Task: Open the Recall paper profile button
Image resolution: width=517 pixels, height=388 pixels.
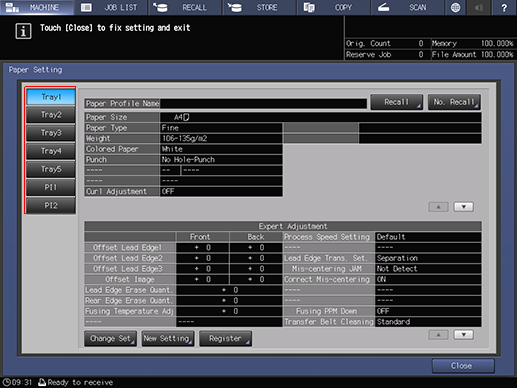Action: 397,102
